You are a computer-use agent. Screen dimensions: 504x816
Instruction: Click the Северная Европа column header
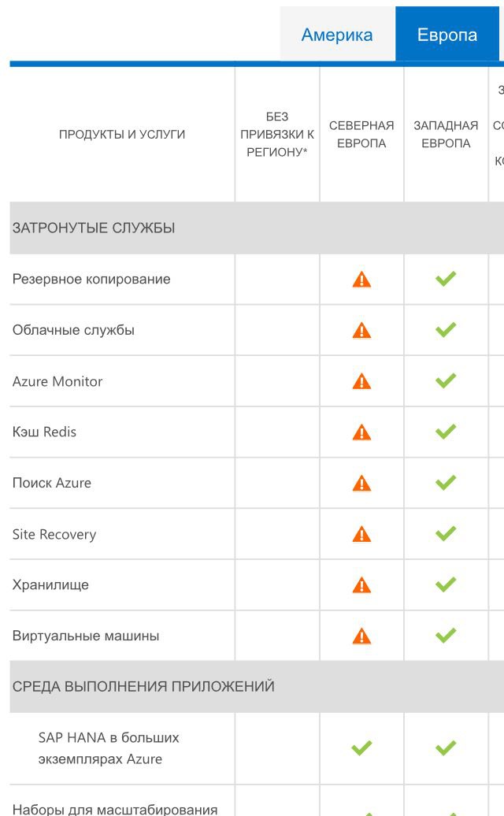pyautogui.click(x=361, y=134)
